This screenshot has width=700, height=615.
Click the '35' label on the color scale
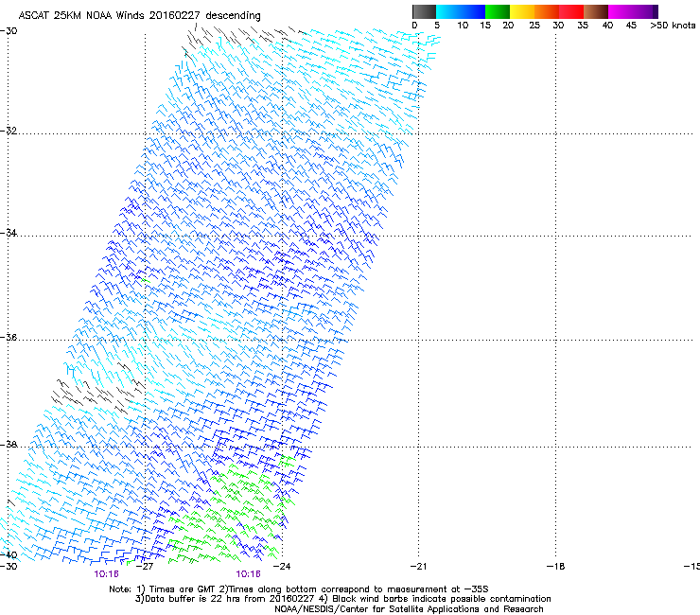click(x=582, y=26)
